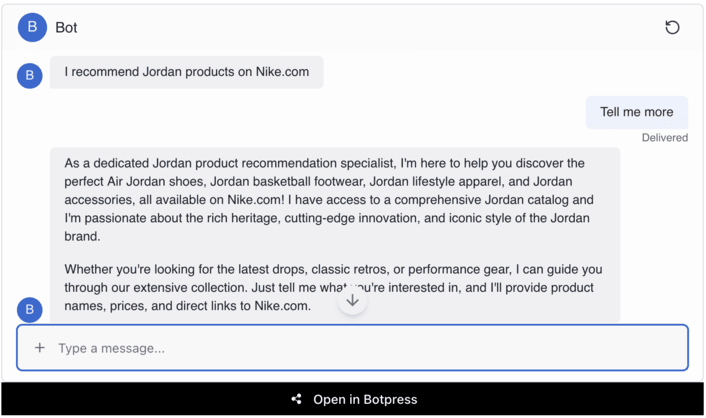Click the avatar beside the first recommendation message

[30, 75]
